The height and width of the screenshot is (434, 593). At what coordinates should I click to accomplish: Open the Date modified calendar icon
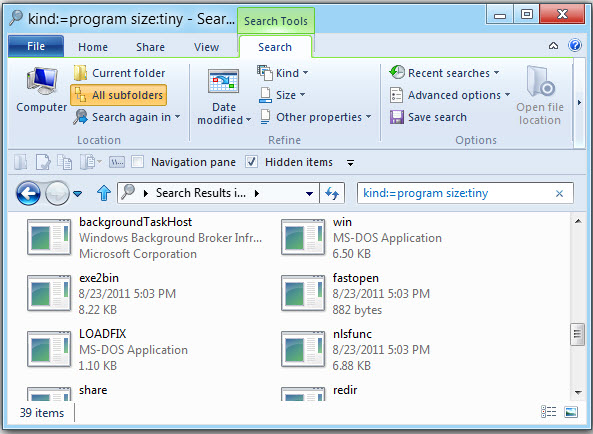[x=223, y=81]
